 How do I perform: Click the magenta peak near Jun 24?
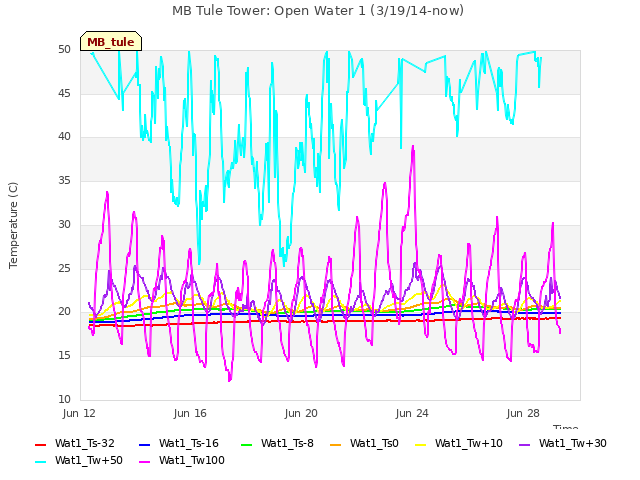pyautogui.click(x=413, y=148)
